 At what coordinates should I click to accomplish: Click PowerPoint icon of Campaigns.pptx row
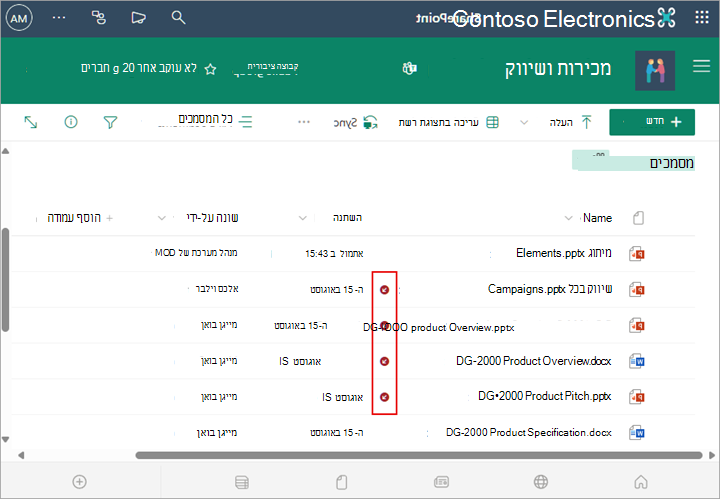pos(637,290)
